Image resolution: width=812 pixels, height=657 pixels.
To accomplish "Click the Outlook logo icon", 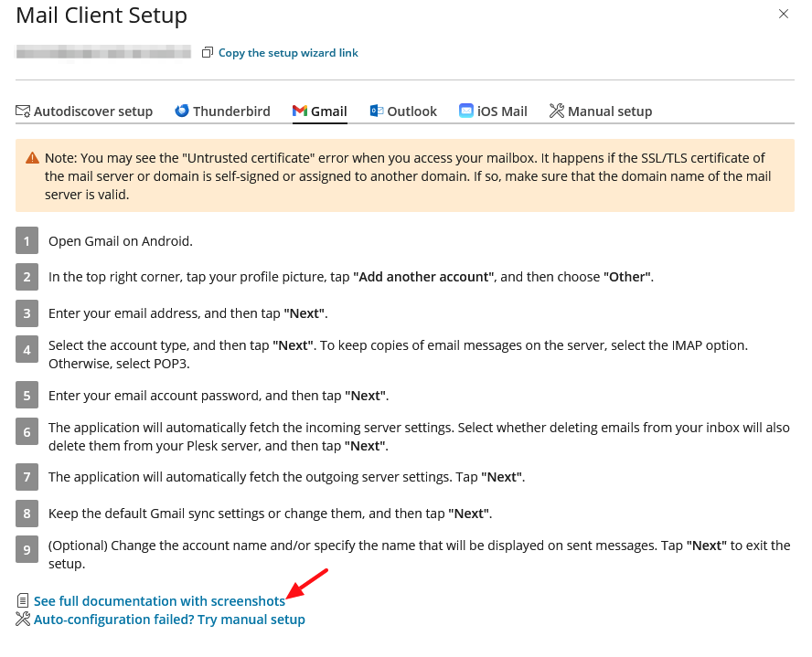I will [x=377, y=111].
